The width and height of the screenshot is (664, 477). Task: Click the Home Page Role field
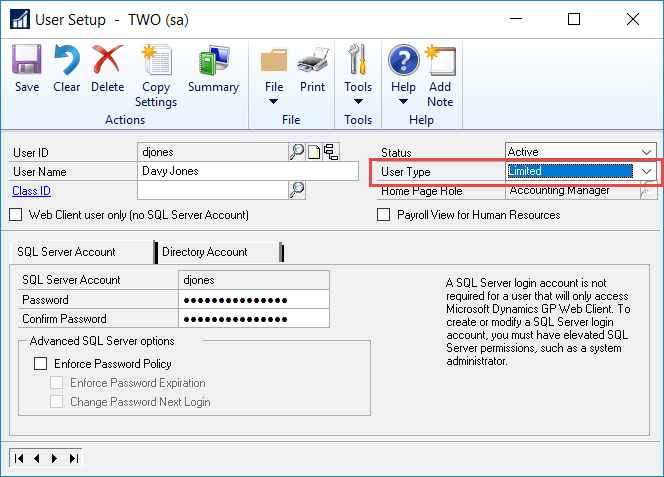pyautogui.click(x=573, y=191)
